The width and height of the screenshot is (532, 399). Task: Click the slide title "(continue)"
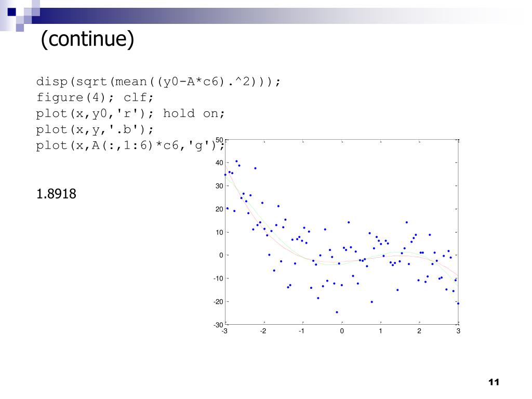87,38
